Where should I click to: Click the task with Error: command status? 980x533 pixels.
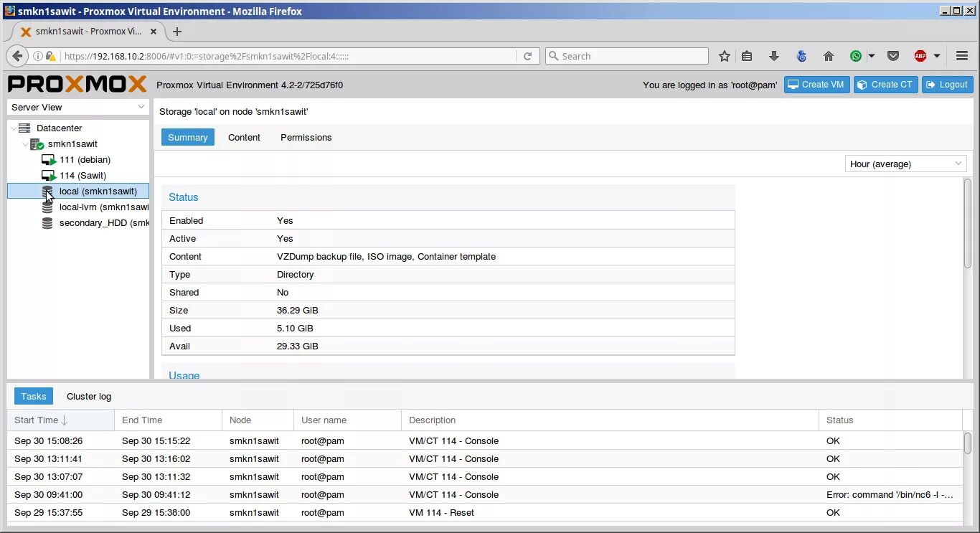(485, 494)
